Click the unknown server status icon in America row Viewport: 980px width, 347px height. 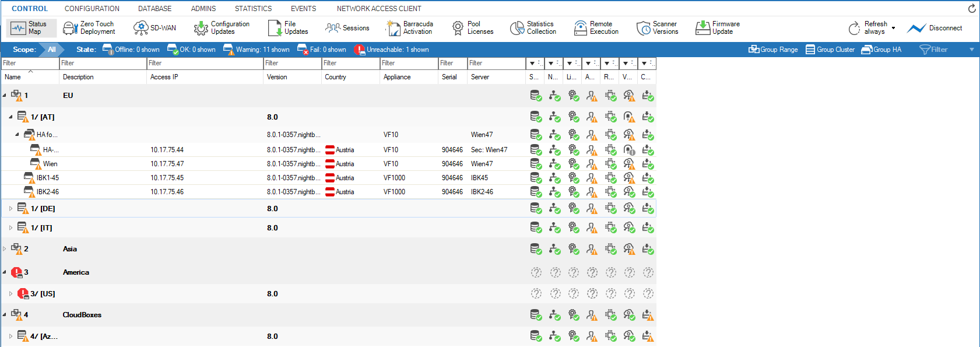tap(536, 272)
